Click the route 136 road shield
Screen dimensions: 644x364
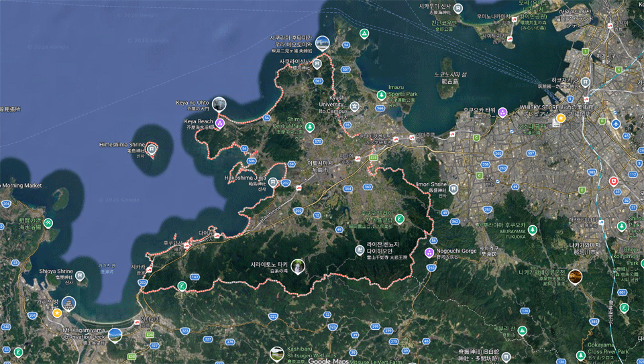pyautogui.click(x=525, y=310)
